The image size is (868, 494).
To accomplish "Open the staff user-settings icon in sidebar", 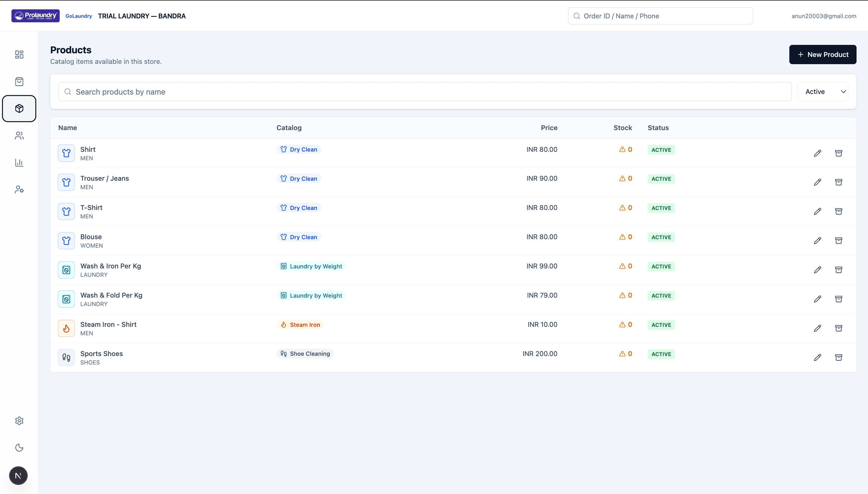I will point(19,189).
